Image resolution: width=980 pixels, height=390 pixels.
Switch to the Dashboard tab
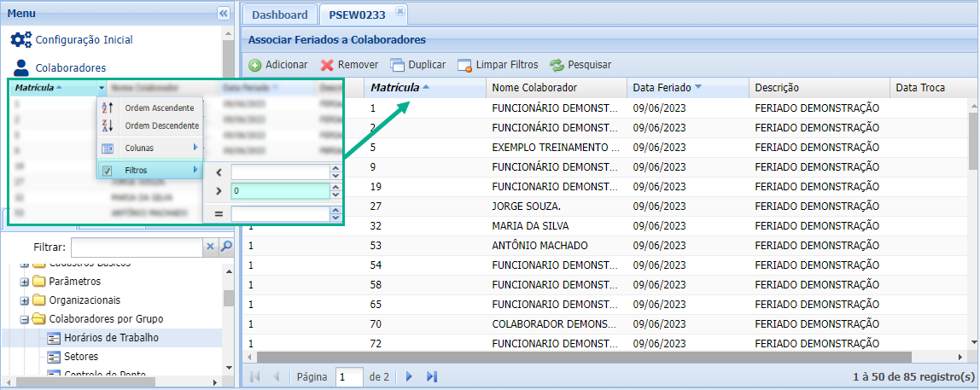pyautogui.click(x=279, y=15)
